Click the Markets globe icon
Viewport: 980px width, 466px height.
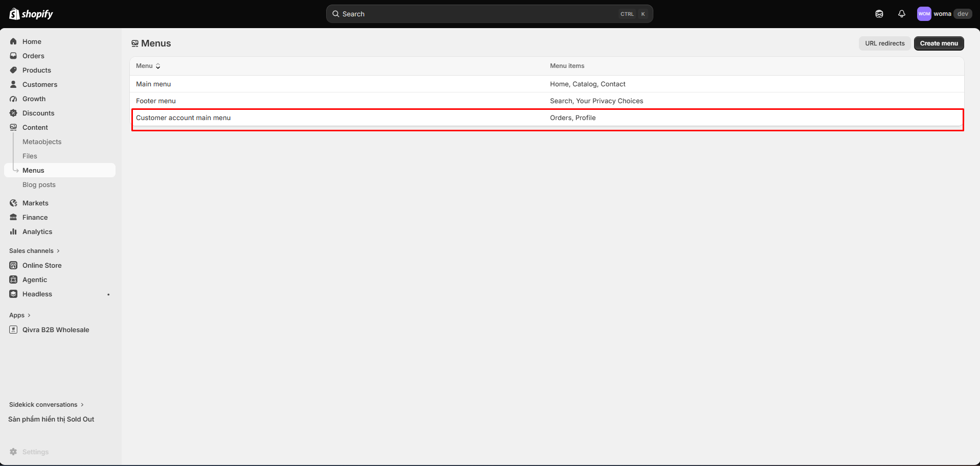coord(13,203)
